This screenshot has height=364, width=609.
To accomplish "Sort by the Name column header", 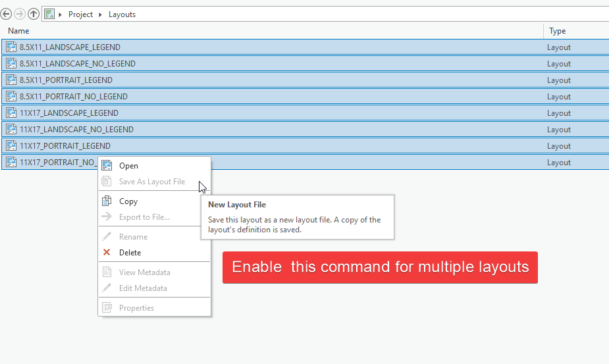I will click(x=18, y=31).
